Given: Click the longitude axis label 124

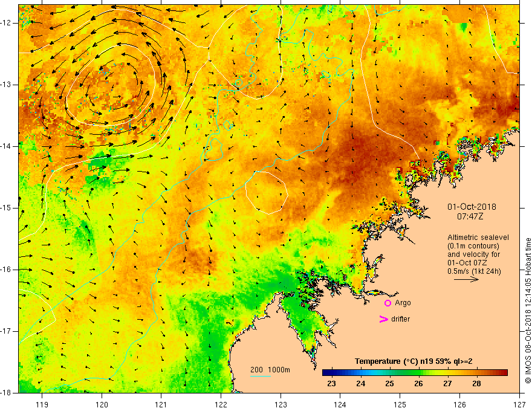Looking at the screenshot, I should (x=340, y=404).
